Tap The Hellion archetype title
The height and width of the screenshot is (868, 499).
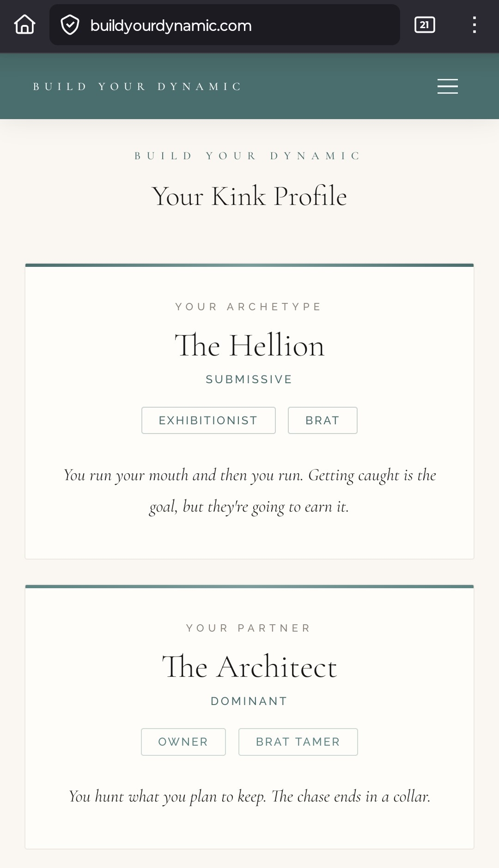click(249, 345)
